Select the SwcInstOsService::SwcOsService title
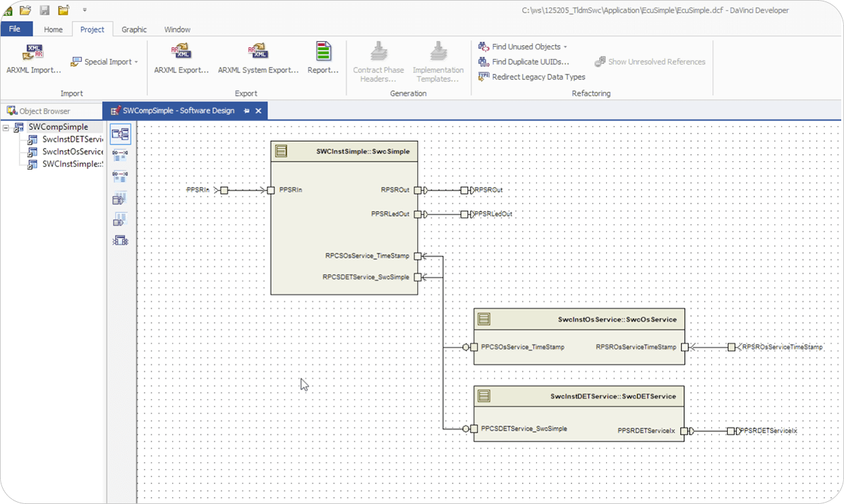844x504 pixels. pos(617,320)
